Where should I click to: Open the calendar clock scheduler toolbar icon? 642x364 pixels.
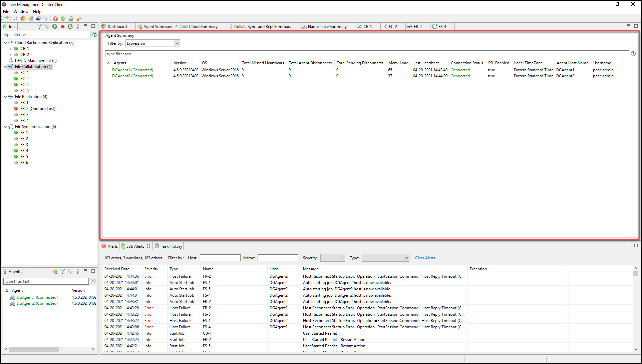click(38, 19)
